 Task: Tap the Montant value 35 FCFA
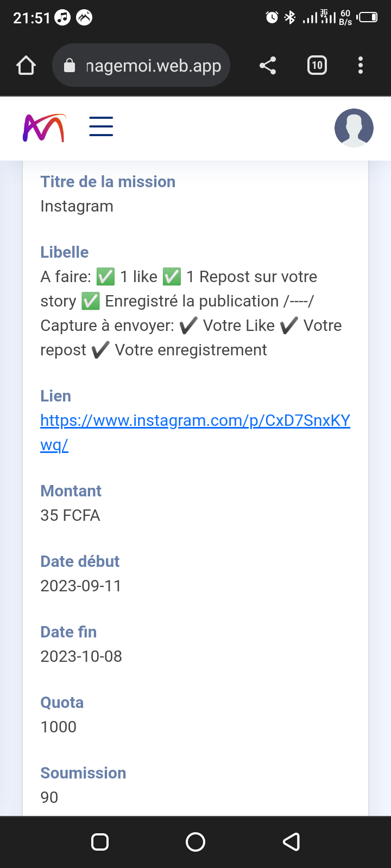point(70,515)
